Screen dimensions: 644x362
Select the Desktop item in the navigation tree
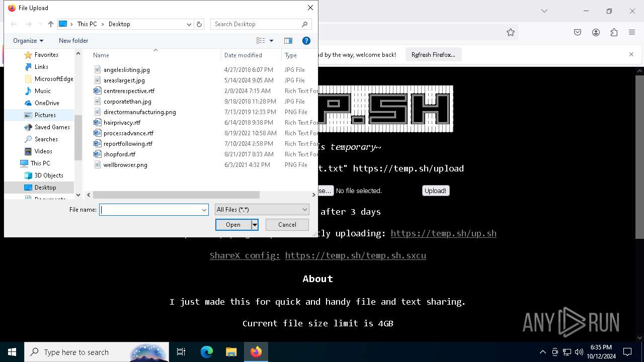(45, 188)
